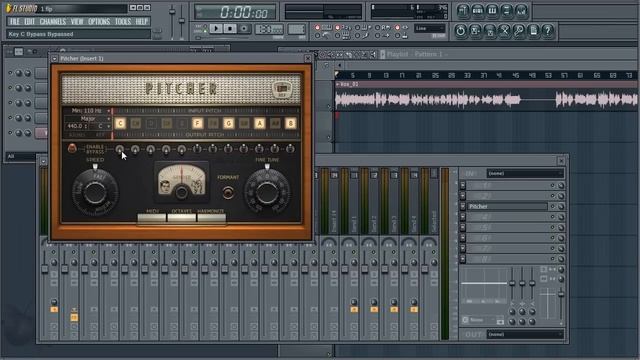
Task: Open the Channels menu
Action: click(53, 22)
